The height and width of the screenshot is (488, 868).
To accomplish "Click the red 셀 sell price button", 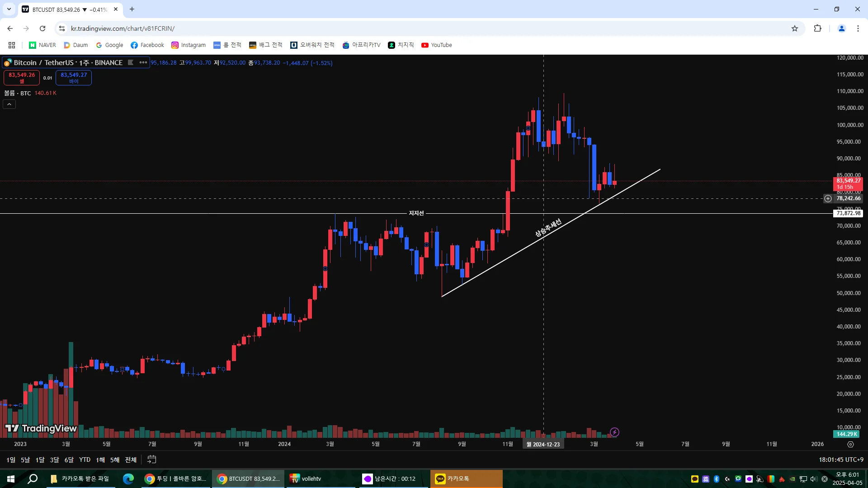I will 22,78.
